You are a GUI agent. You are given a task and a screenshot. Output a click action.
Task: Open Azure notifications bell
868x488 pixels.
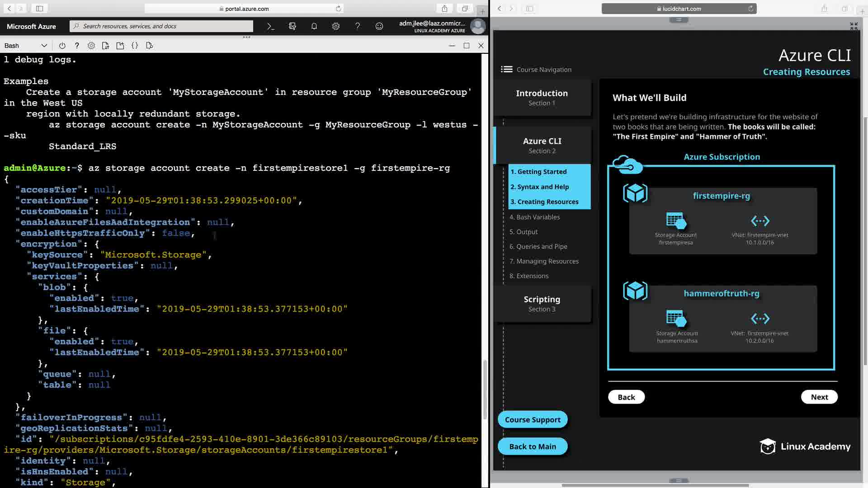(x=314, y=26)
